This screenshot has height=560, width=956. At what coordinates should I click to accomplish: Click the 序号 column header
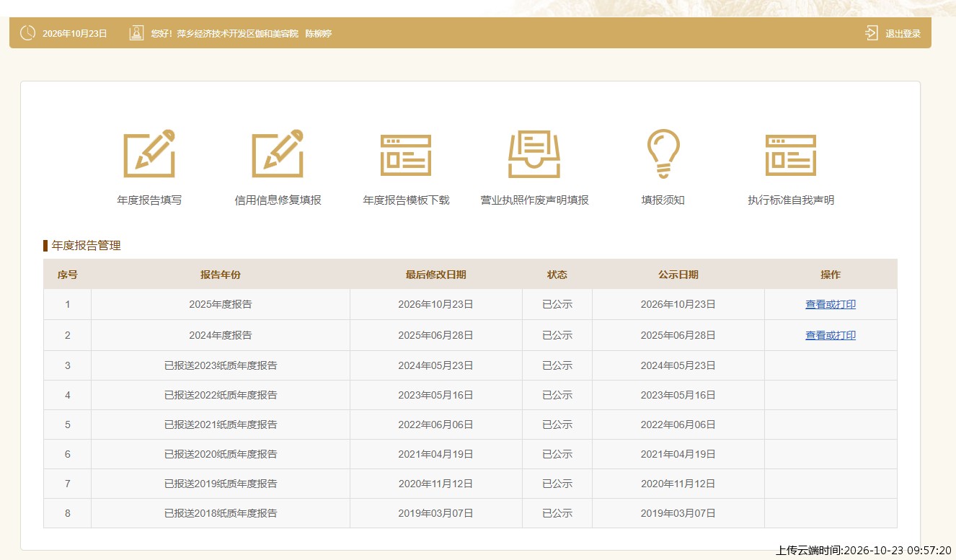point(68,275)
